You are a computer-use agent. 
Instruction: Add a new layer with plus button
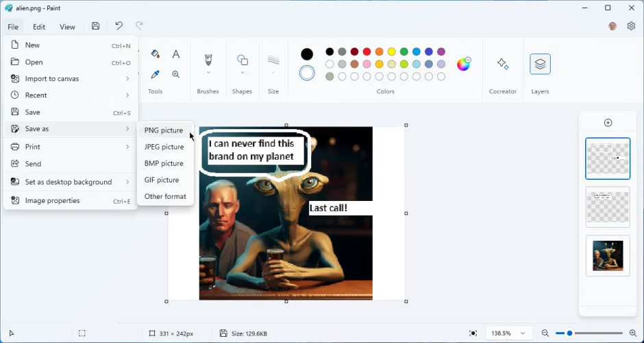tap(608, 123)
